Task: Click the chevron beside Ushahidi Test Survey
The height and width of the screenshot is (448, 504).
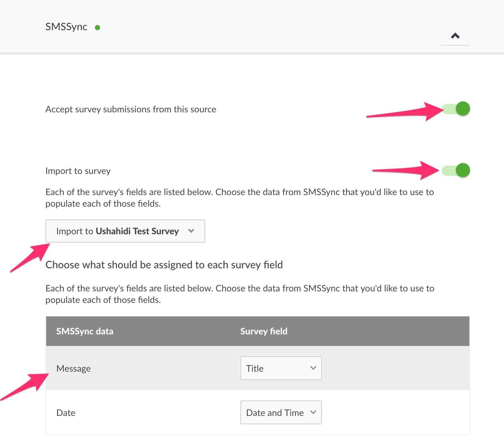Action: (191, 231)
